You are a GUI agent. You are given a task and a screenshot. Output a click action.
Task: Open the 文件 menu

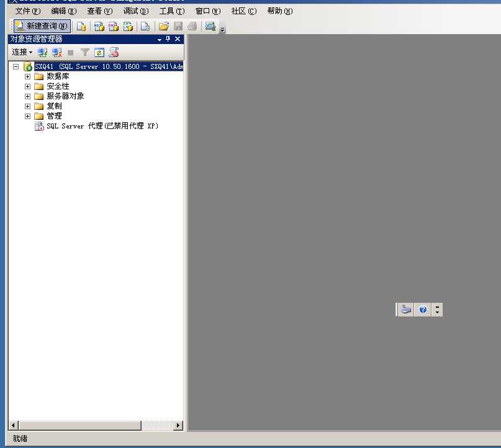(28, 11)
